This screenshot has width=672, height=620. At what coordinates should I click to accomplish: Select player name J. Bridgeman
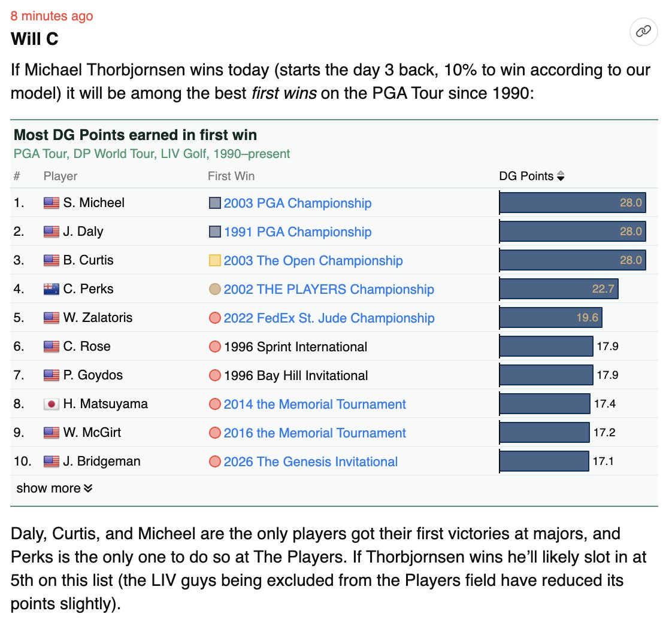pyautogui.click(x=102, y=461)
